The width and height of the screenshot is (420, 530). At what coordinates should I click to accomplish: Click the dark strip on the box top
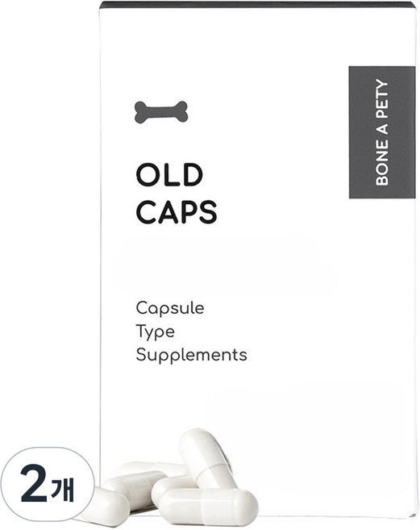pos(257,5)
